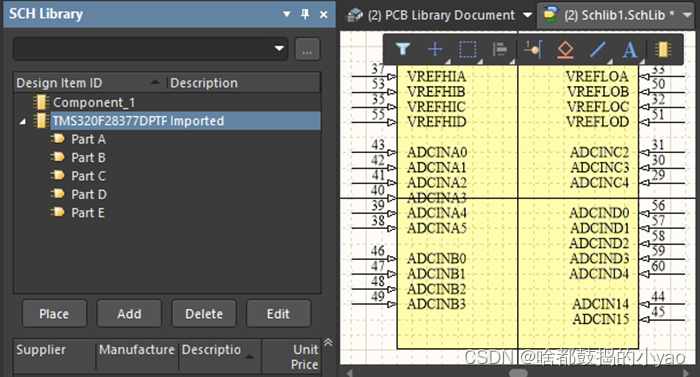Click the ADCINA5 pin label
Image resolution: width=700 pixels, height=377 pixels.
tap(437, 228)
